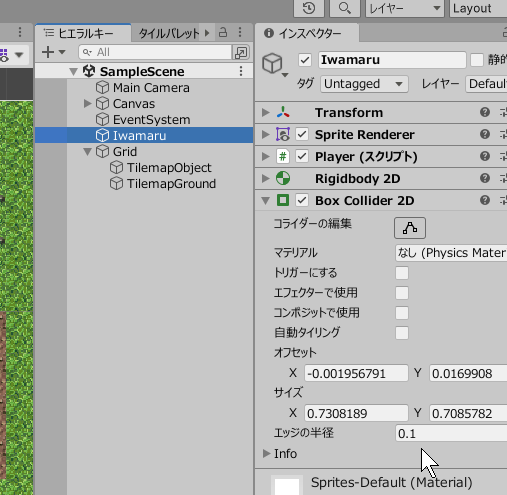Image resolution: width=507 pixels, height=495 pixels.
Task: Select the Grid object
Action: [x=125, y=152]
